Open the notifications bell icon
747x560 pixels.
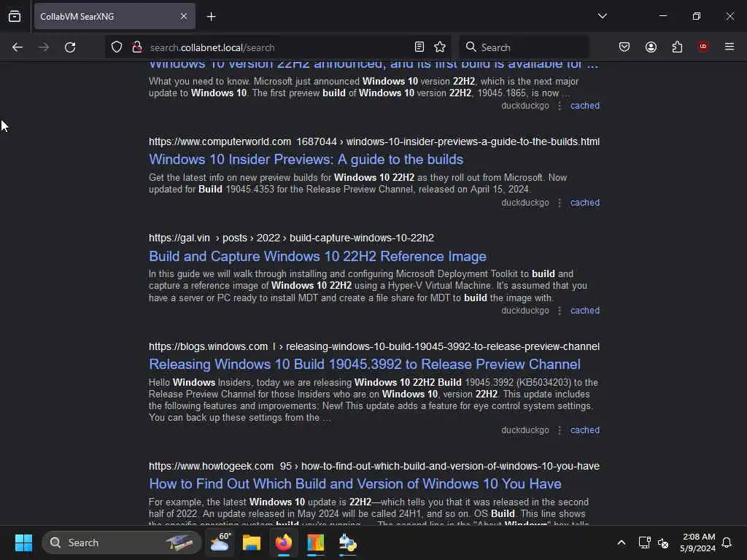point(727,542)
